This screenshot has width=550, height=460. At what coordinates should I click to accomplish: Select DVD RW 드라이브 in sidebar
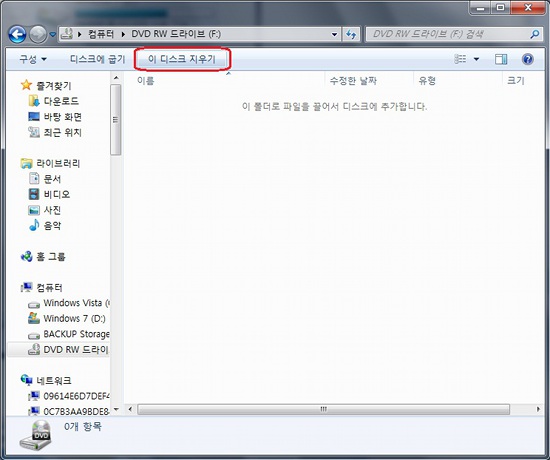[x=76, y=349]
